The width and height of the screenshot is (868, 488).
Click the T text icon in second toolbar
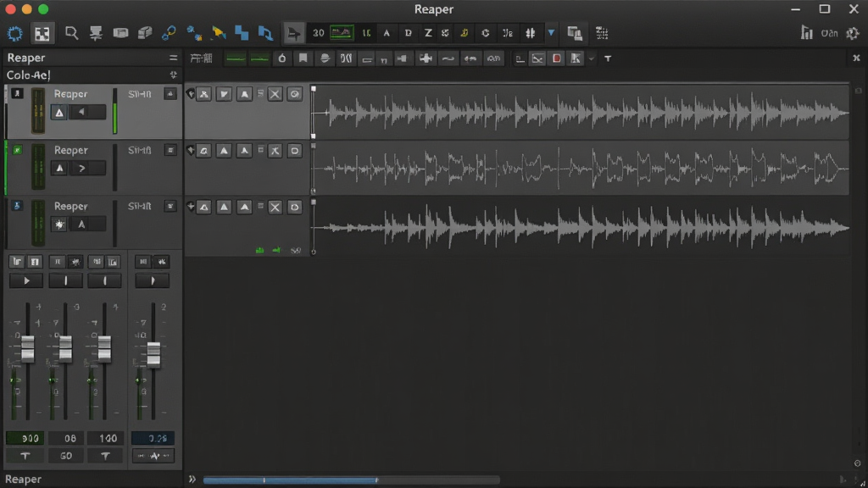[x=608, y=58]
